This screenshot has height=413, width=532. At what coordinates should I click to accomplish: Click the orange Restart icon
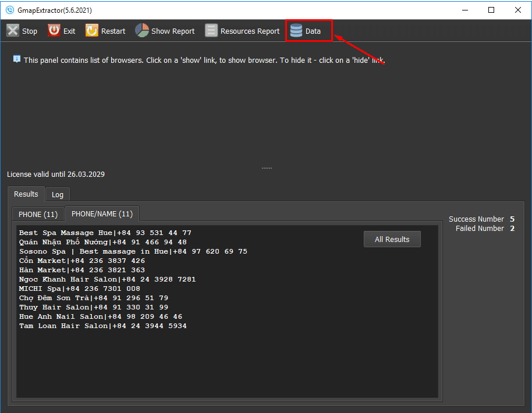click(91, 31)
